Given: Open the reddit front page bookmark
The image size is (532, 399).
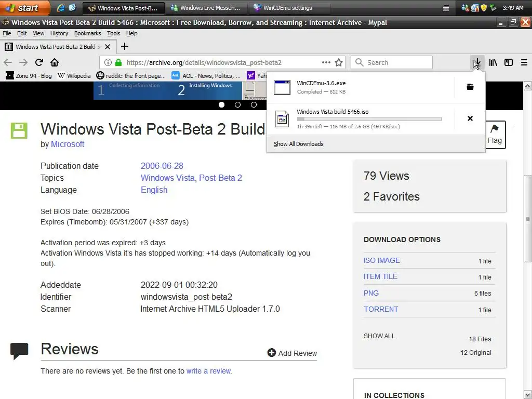Looking at the screenshot, I should tap(131, 76).
